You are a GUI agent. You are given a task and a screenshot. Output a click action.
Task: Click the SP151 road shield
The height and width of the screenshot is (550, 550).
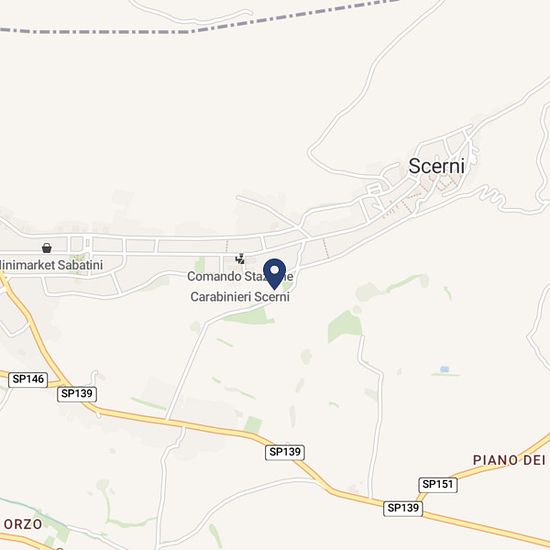coord(438,484)
